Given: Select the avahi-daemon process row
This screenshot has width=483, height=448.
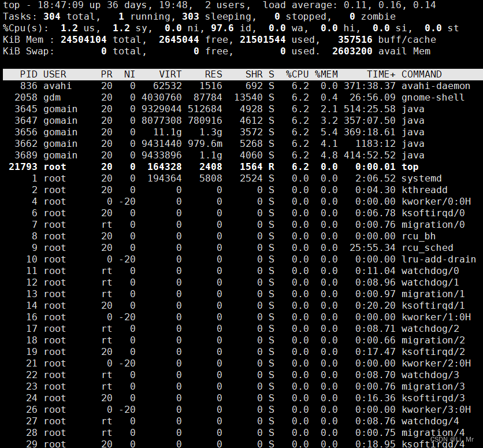Looking at the screenshot, I should [x=231, y=86].
